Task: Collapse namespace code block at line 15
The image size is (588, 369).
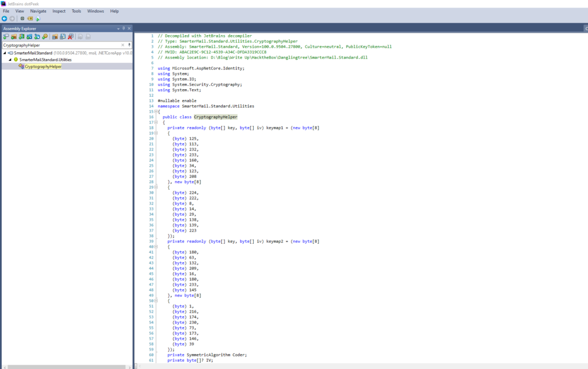Action: [x=156, y=112]
